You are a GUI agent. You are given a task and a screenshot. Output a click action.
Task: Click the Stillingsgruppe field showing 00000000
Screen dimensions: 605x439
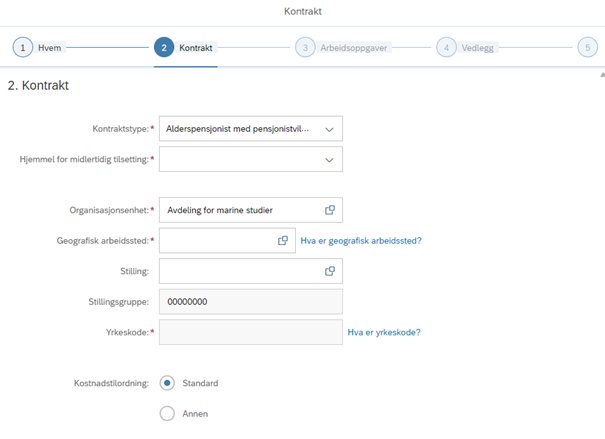click(x=251, y=302)
